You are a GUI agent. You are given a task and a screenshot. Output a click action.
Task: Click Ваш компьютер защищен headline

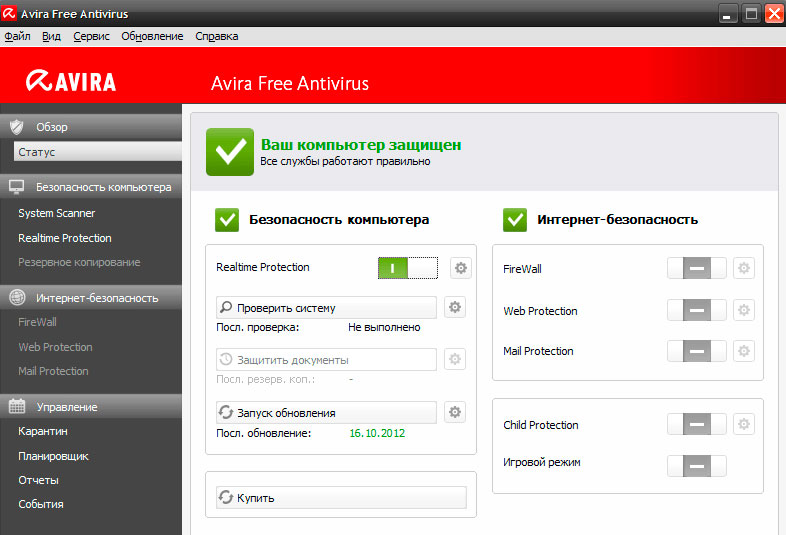[361, 144]
